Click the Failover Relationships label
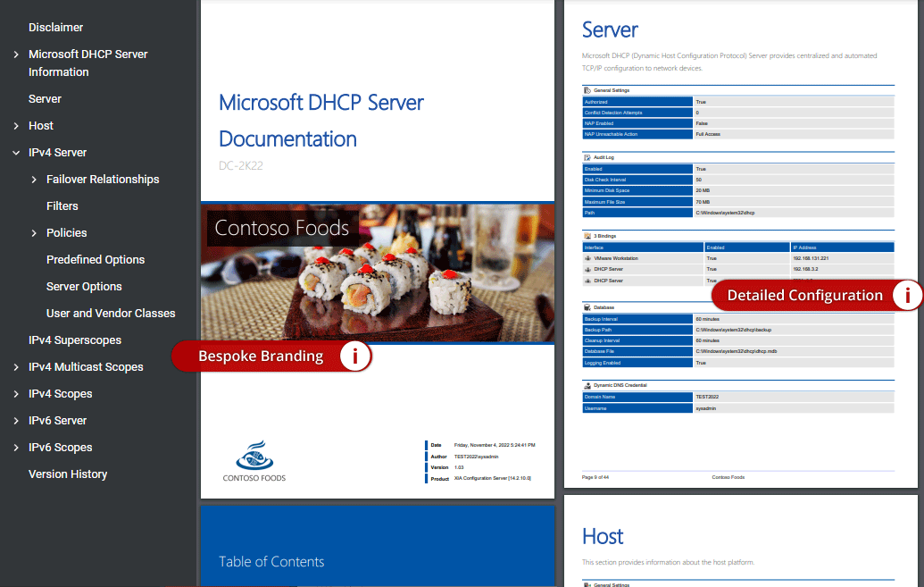Viewport: 924px width, 587px height. [x=103, y=179]
